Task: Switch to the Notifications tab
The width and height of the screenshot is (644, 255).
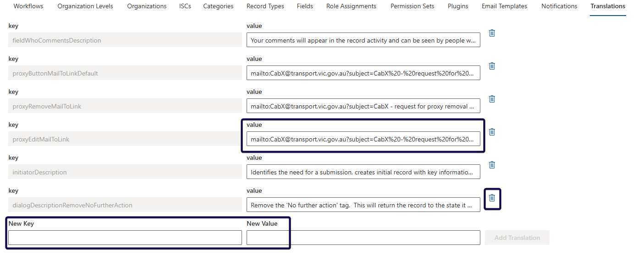Action: tap(559, 6)
